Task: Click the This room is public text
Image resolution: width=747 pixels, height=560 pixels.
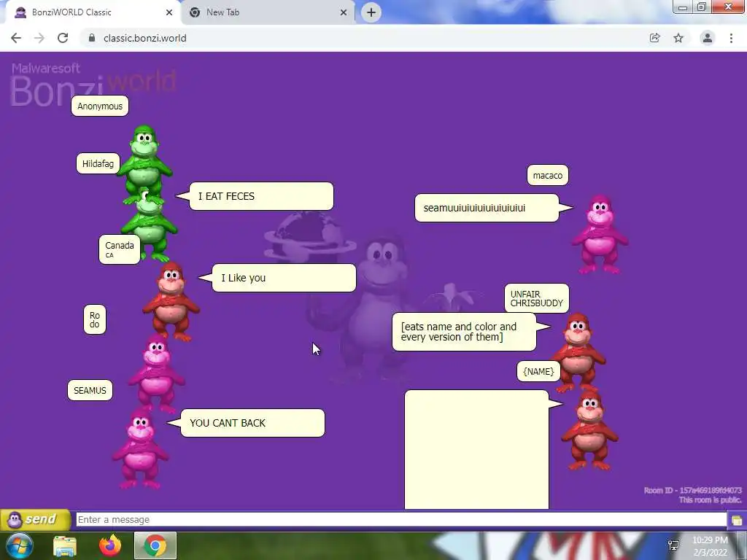Action: [710, 499]
